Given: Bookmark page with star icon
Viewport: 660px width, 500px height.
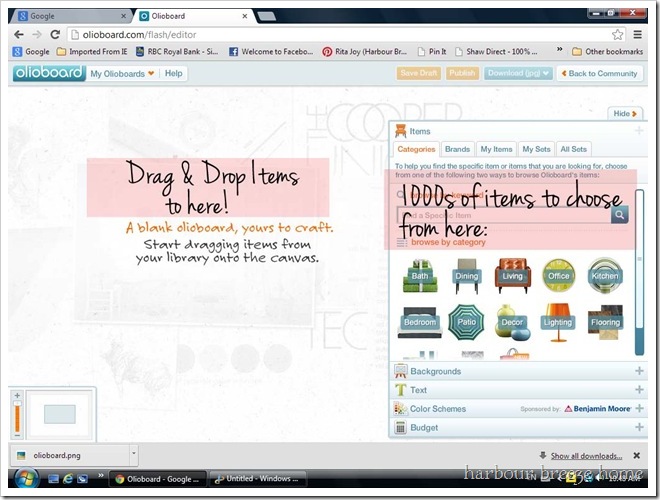Looking at the screenshot, I should tap(617, 35).
